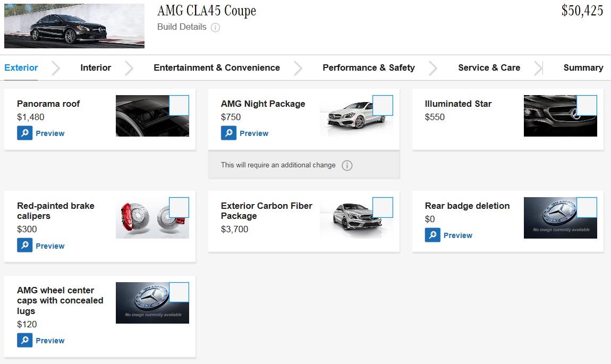
Task: Check the AMG Night Package box
Action: tap(383, 105)
